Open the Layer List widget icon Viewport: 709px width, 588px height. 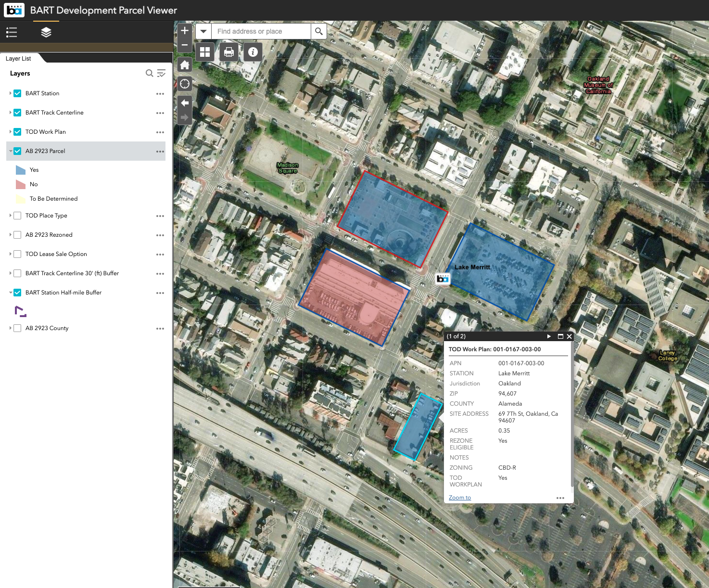(x=46, y=32)
